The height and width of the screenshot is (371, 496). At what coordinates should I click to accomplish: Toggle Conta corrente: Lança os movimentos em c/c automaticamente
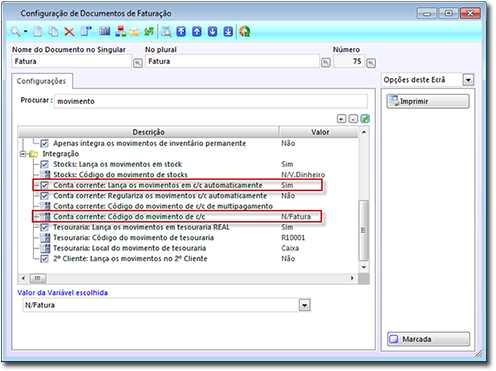click(x=44, y=185)
